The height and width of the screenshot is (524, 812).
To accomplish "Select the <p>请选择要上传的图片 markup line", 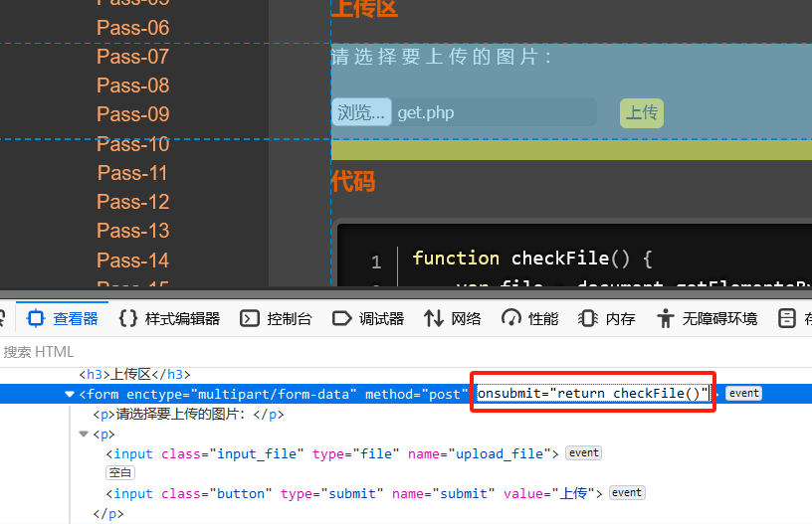I will pos(188,415).
